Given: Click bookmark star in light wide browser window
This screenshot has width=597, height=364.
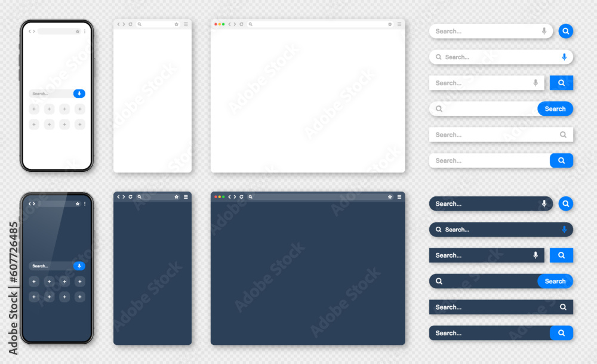Looking at the screenshot, I should click(x=390, y=24).
